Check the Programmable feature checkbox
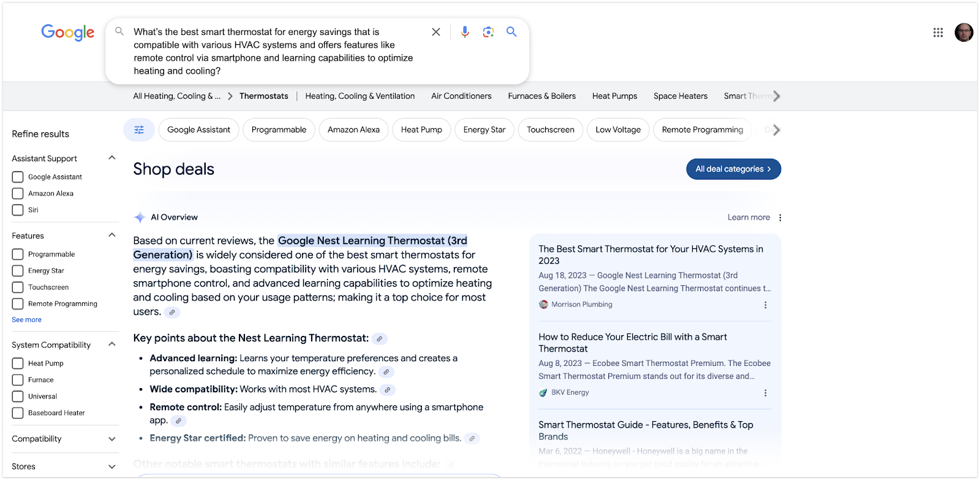The height and width of the screenshot is (480, 980). tap(18, 254)
